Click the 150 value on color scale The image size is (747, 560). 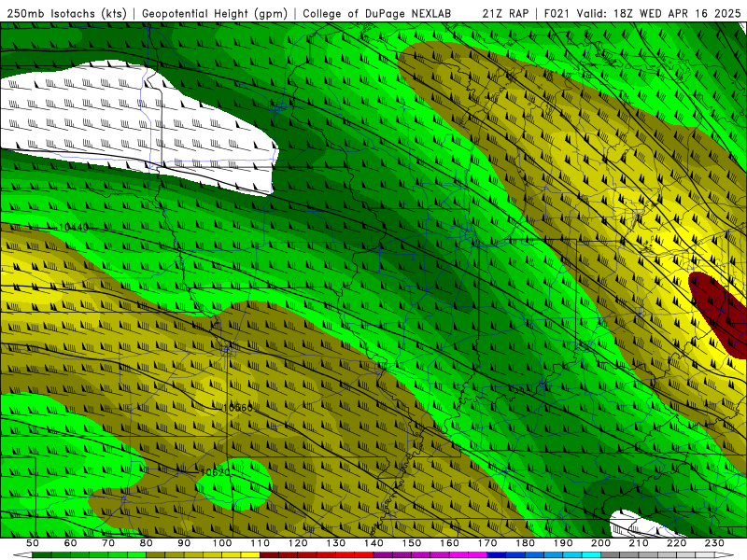point(412,543)
